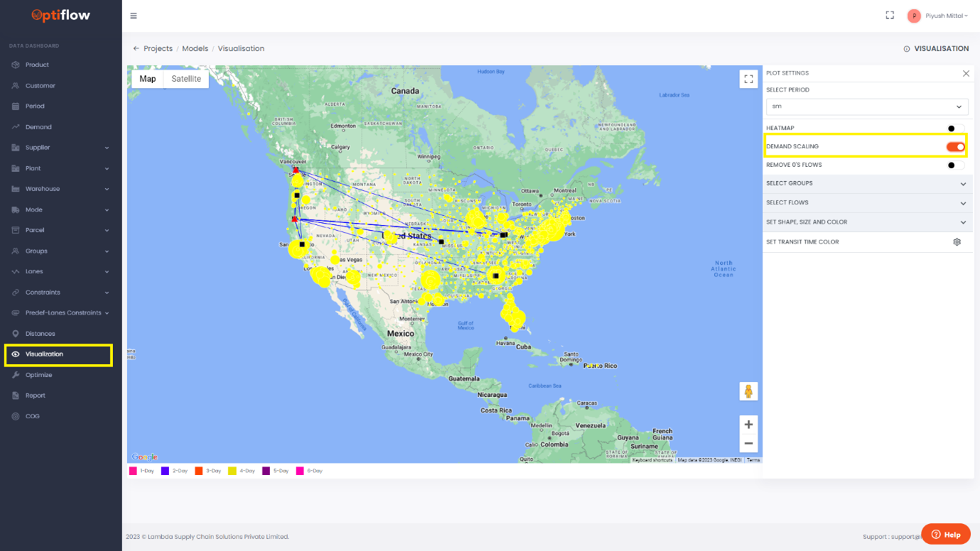Open the Select Period dropdown
The height and width of the screenshot is (551, 980).
pos(866,107)
